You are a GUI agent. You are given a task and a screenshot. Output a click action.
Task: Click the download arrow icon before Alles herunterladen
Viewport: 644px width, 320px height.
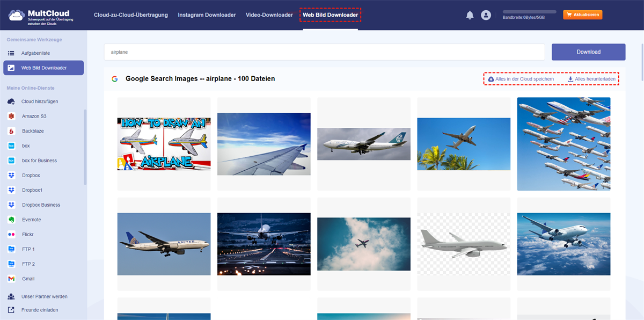point(570,79)
